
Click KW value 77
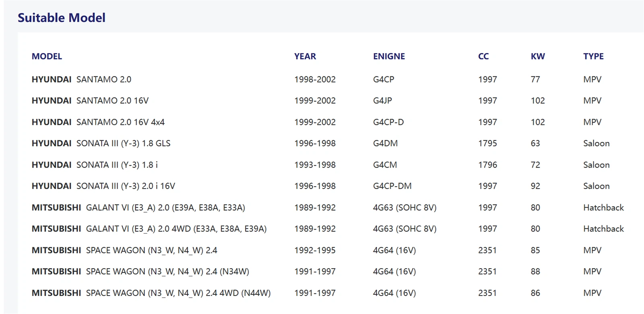coord(535,80)
